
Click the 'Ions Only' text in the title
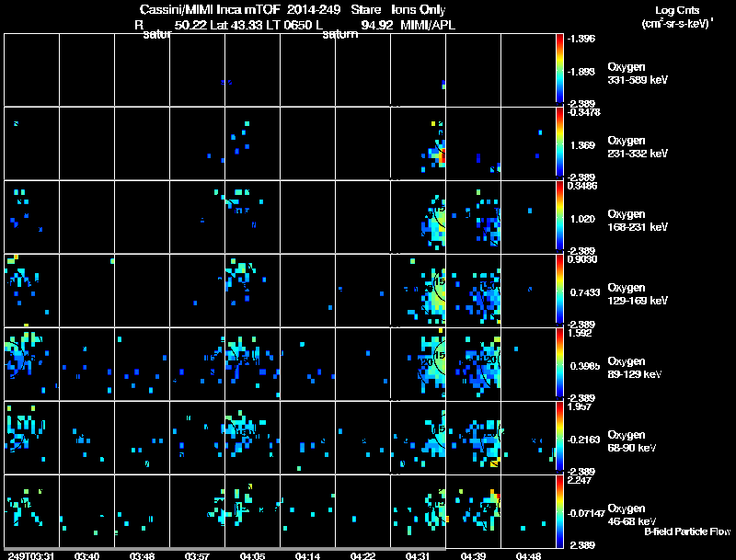419,10
